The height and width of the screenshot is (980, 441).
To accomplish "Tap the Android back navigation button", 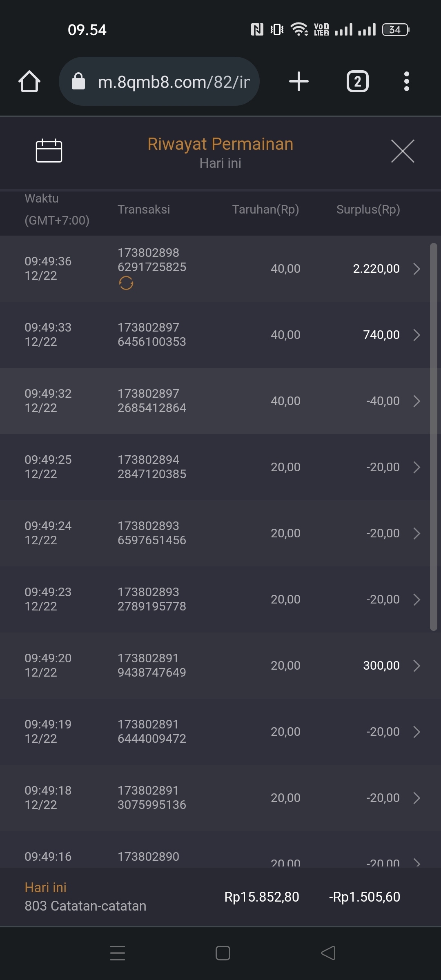I will pos(328,953).
